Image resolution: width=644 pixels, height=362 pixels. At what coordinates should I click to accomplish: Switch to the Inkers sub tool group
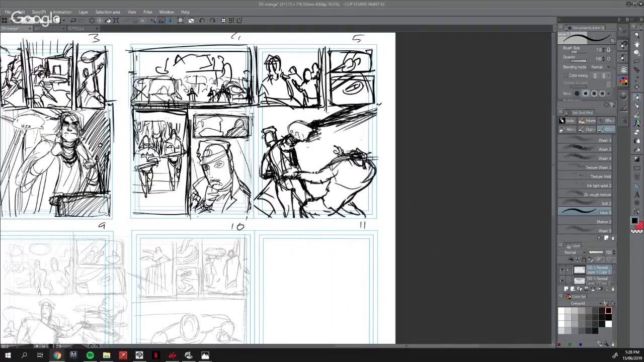(x=587, y=121)
